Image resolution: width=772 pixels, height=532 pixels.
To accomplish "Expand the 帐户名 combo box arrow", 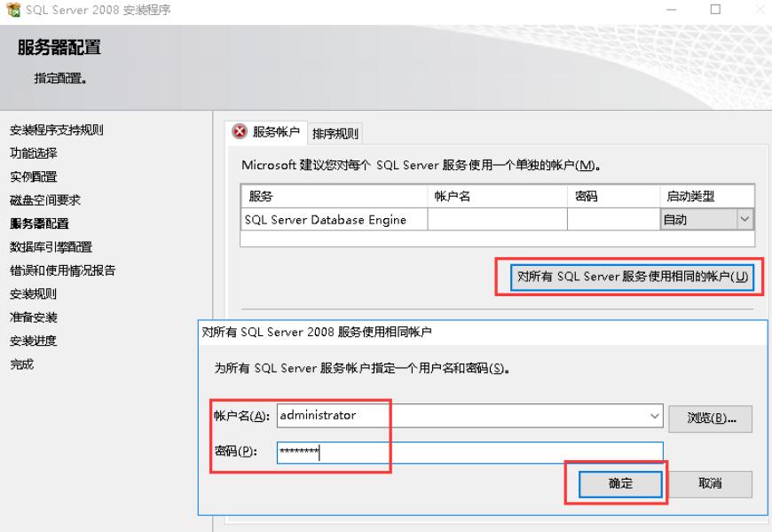I will (x=654, y=416).
